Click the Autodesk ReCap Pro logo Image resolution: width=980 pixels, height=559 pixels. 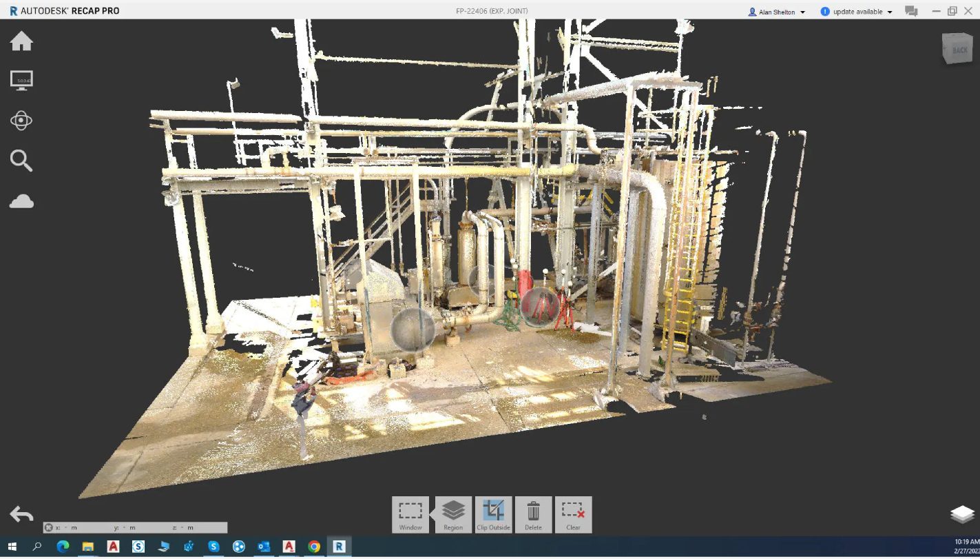65,11
